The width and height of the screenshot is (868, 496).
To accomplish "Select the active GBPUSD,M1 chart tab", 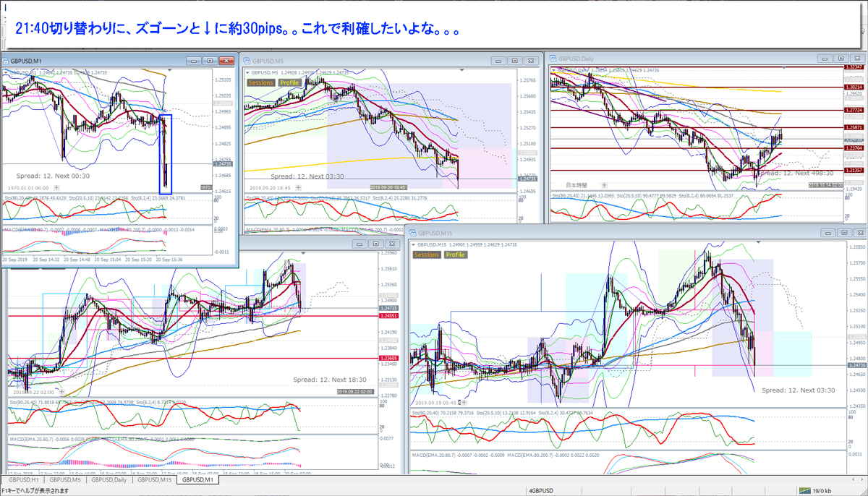I will click(x=198, y=479).
